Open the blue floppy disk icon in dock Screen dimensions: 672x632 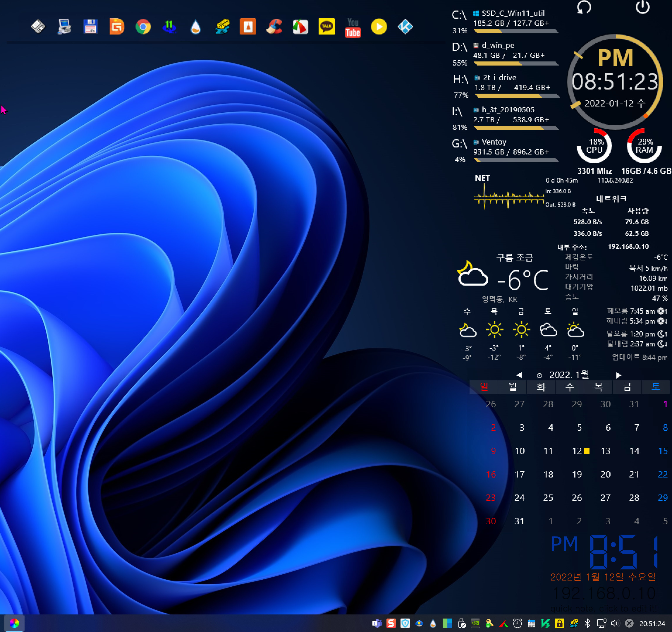tap(91, 27)
